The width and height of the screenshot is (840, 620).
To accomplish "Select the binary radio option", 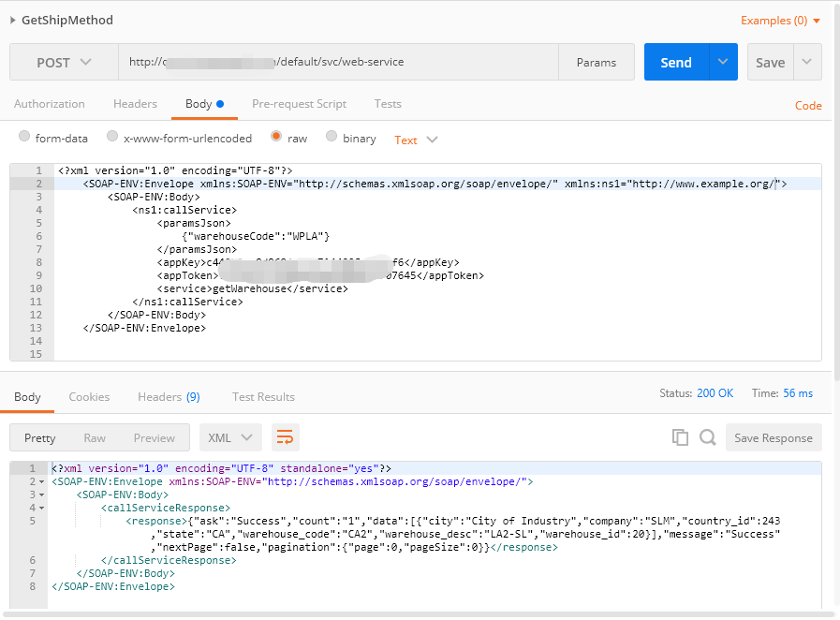I will point(332,136).
